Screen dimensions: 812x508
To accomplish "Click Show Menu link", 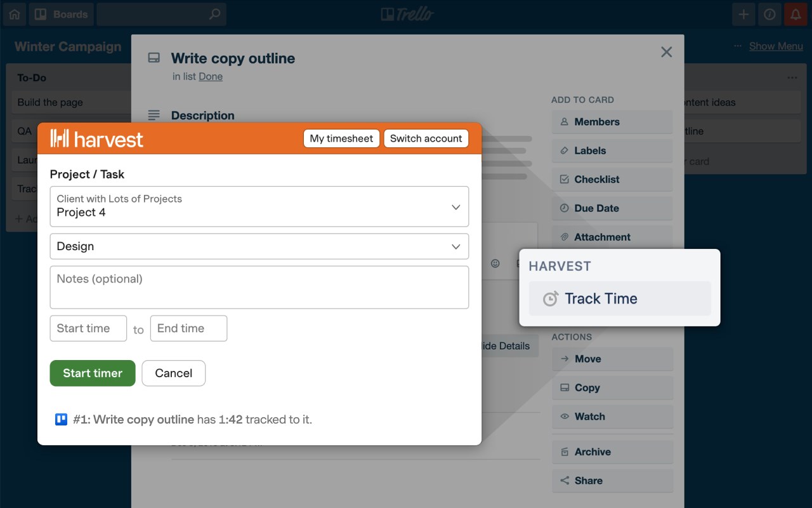I will coord(776,46).
